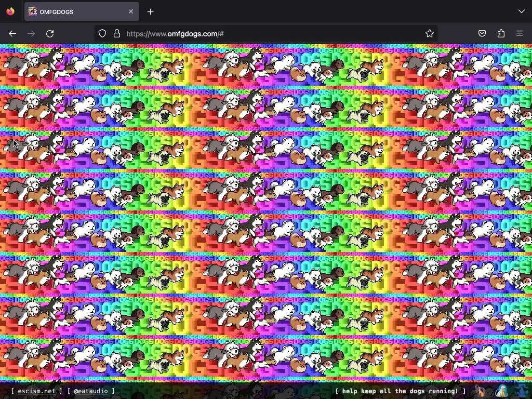Viewport: 532px width, 399px height.
Task: Click the Firefox View icon
Action: [x=10, y=11]
